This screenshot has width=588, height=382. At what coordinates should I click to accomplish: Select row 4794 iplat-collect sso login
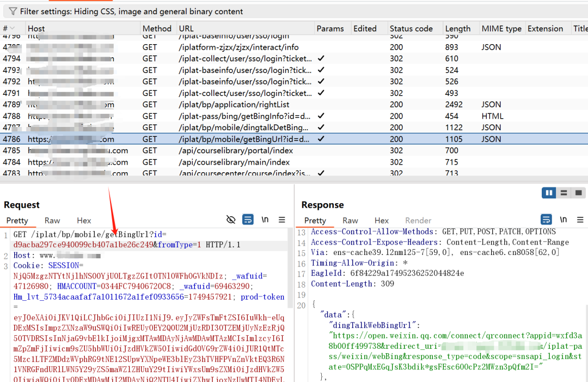tap(294, 58)
